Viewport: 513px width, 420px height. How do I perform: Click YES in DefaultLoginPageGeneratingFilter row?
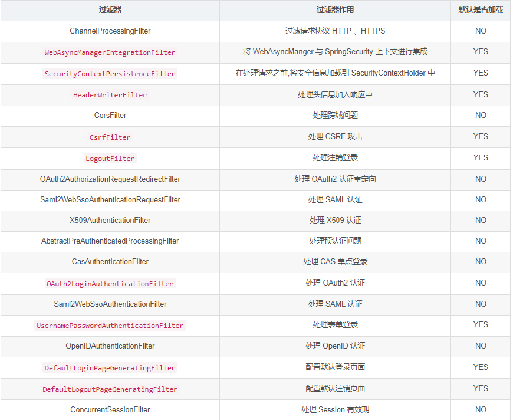tap(481, 367)
